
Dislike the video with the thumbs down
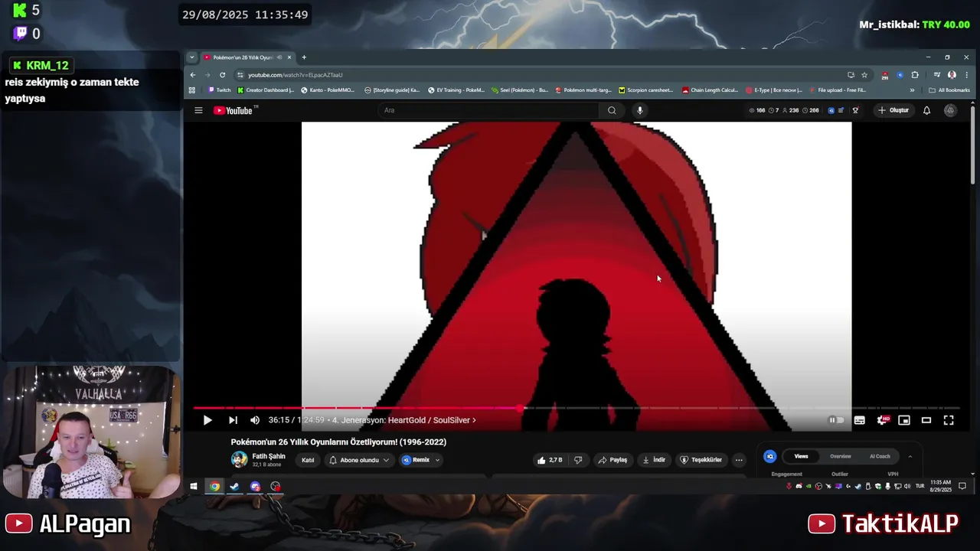pyautogui.click(x=578, y=460)
